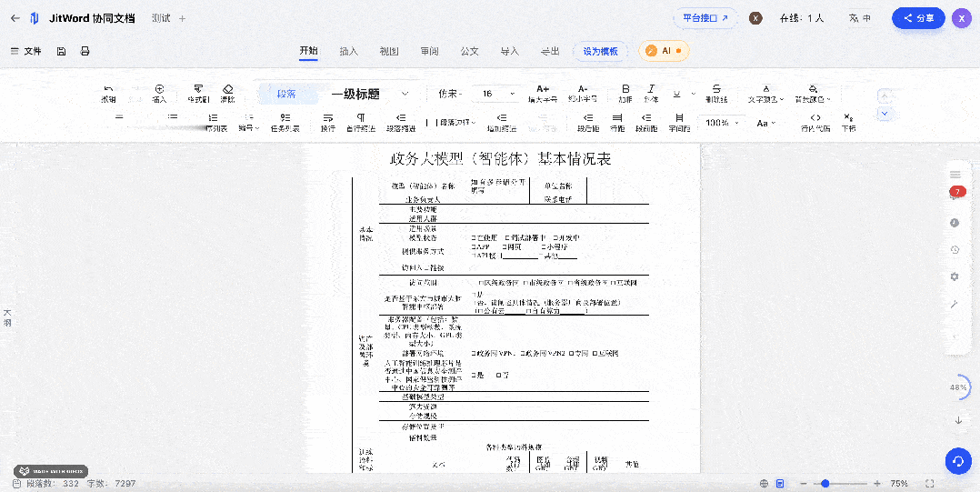The width and height of the screenshot is (980, 492).
Task: Collapse toolbar with the up chevron
Action: (x=884, y=95)
